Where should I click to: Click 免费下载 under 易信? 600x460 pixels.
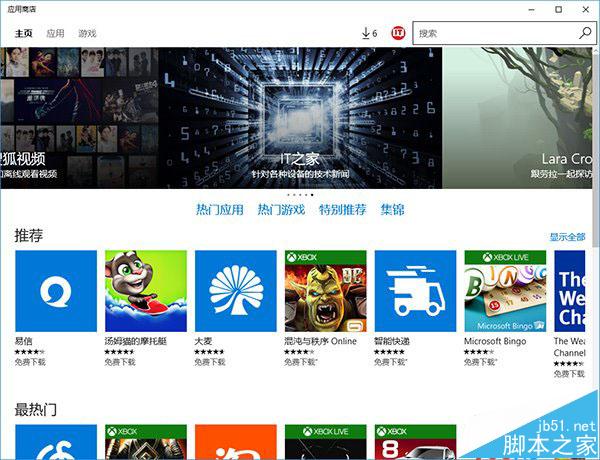tap(30, 362)
